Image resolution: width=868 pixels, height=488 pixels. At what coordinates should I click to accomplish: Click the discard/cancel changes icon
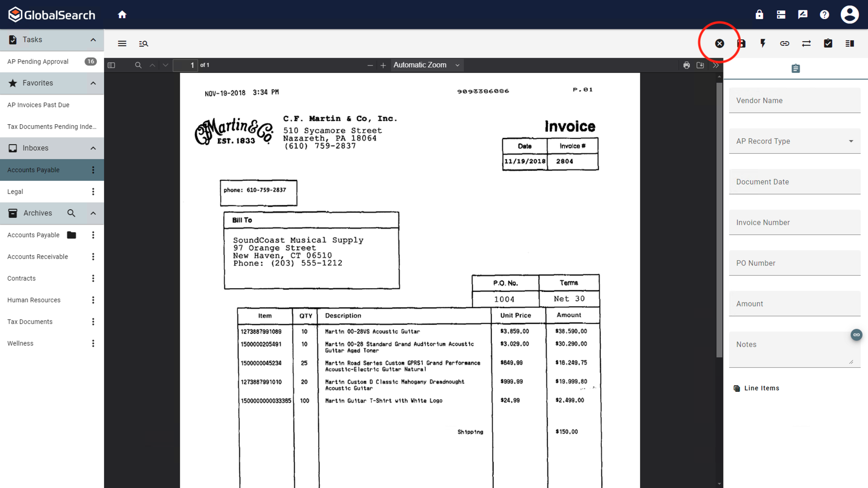point(720,43)
